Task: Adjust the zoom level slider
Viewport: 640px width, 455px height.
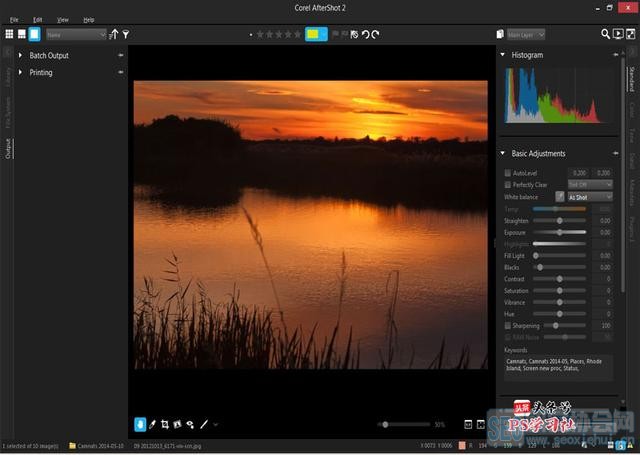Action: 403,424
